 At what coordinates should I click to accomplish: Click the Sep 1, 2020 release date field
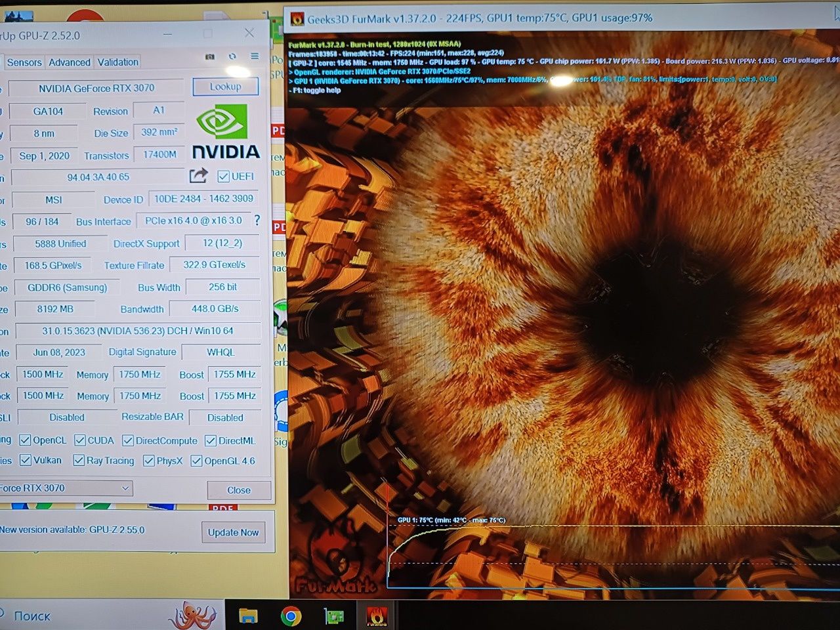click(44, 156)
